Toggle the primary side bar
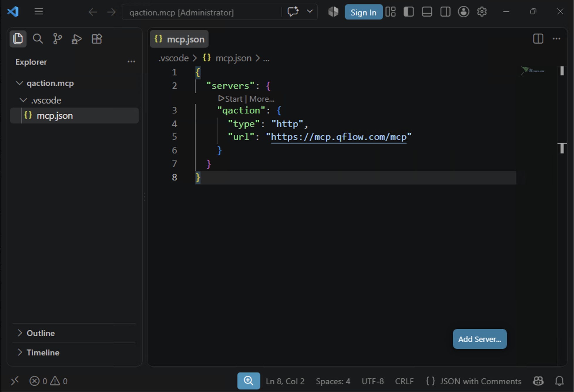Screen dimensions: 574x392 click(409, 12)
